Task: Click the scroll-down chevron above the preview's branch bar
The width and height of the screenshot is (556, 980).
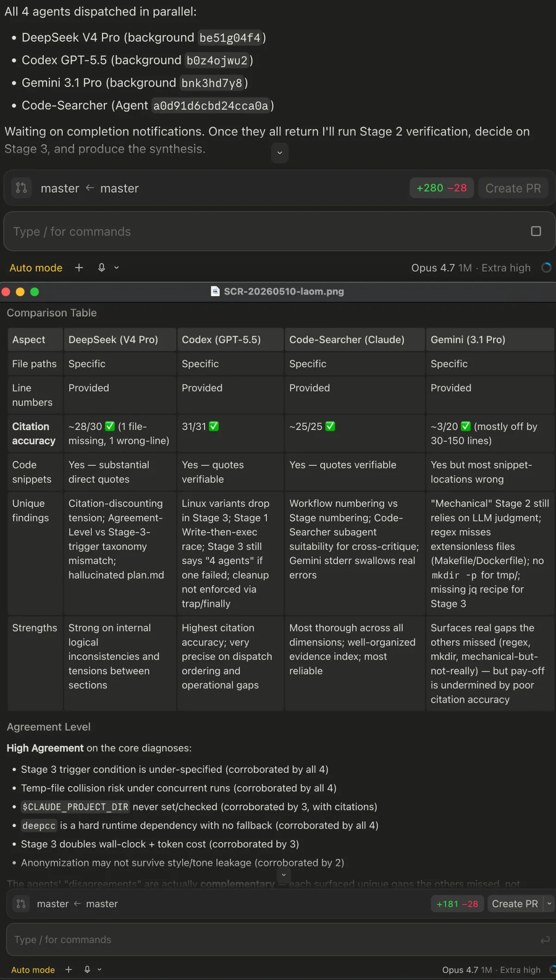Action: (284, 875)
